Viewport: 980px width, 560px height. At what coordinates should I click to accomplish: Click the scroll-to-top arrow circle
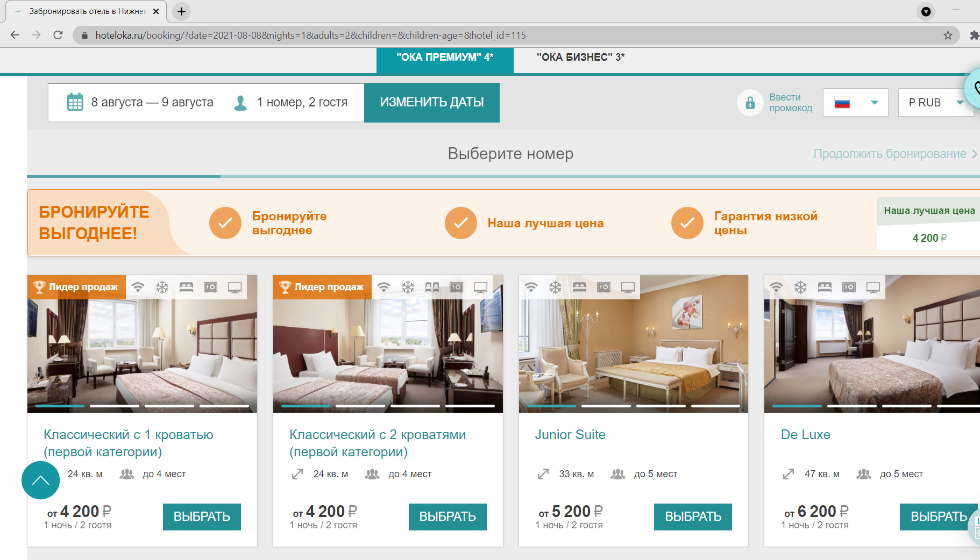[x=40, y=480]
